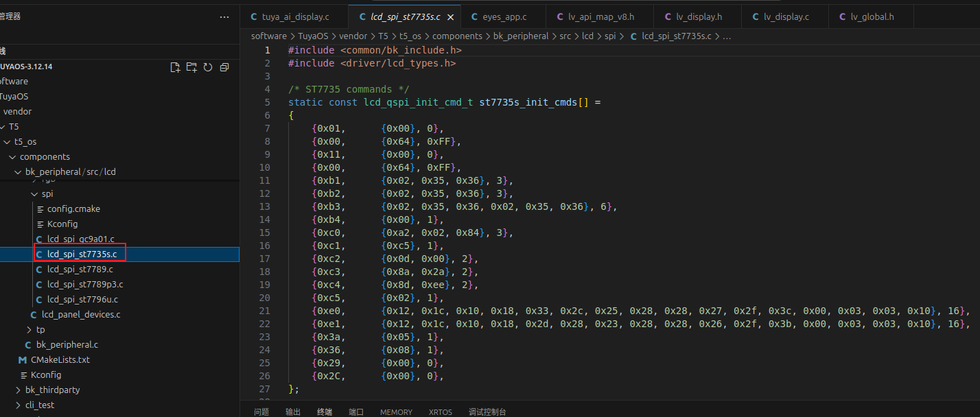This screenshot has width=980, height=417.
Task: Close the lcd_spi_st7735s.c tab
Action: pos(450,17)
